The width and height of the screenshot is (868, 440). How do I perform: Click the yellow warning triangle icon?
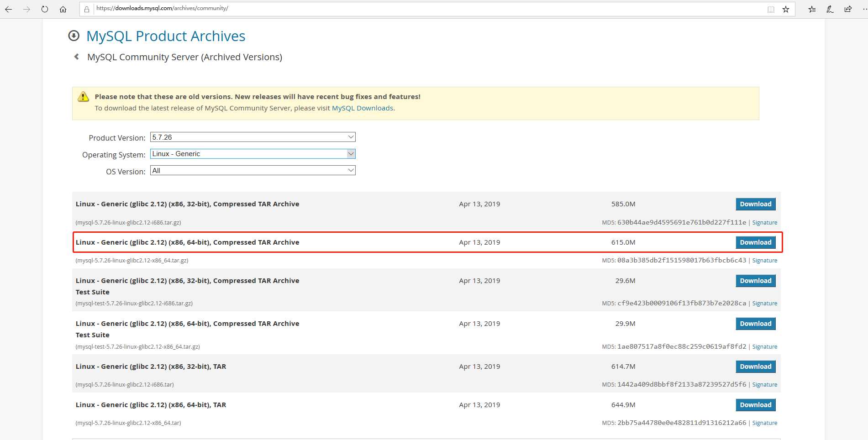pos(83,97)
